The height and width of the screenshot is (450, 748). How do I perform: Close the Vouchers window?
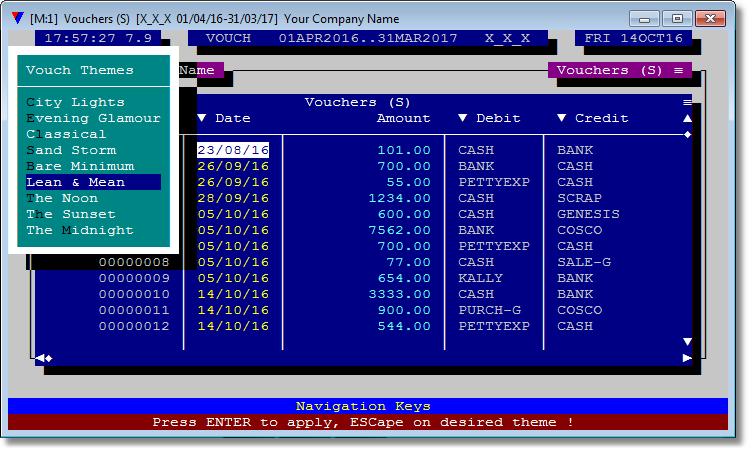[x=710, y=19]
